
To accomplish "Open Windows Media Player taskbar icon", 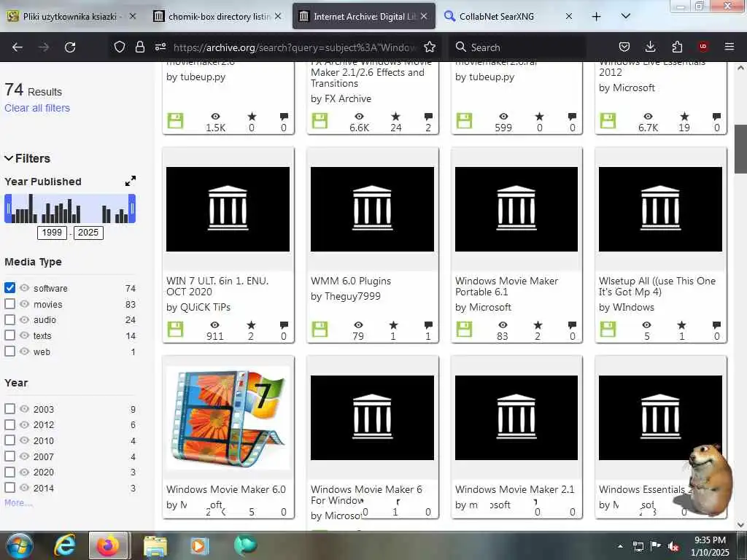I will pyautogui.click(x=199, y=545).
